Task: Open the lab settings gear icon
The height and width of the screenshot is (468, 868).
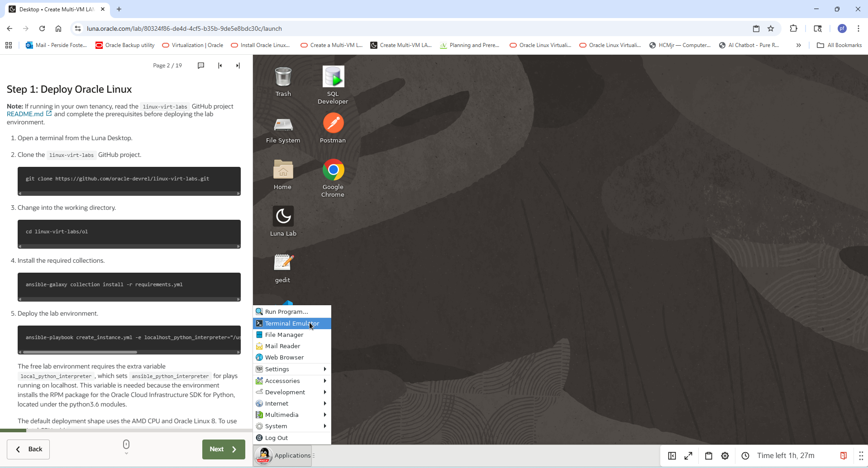Action: [725, 456]
